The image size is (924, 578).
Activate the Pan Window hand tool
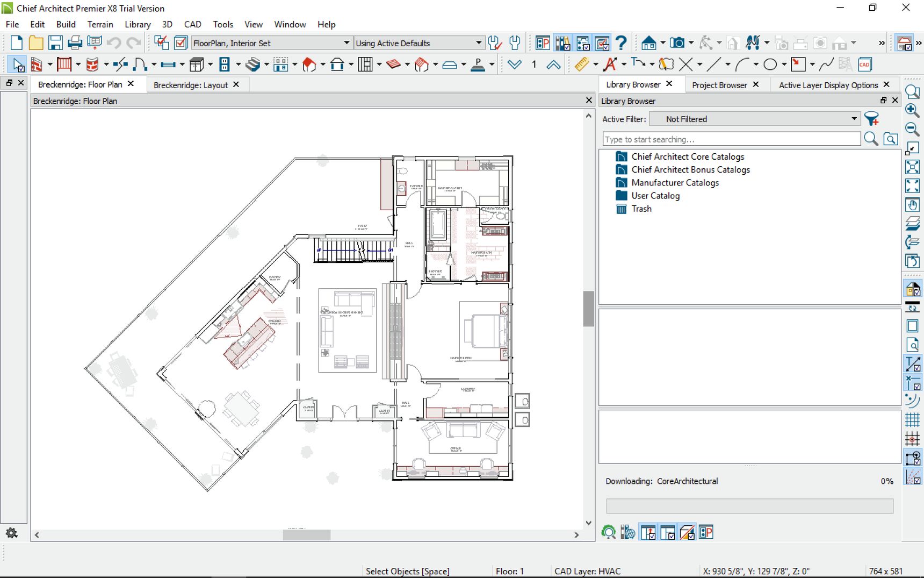(912, 205)
